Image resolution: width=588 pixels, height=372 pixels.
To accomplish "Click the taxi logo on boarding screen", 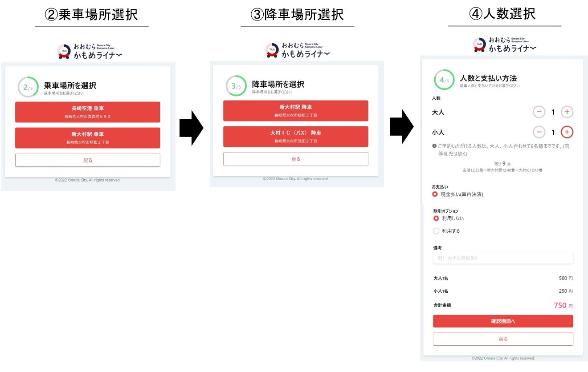I will [64, 52].
